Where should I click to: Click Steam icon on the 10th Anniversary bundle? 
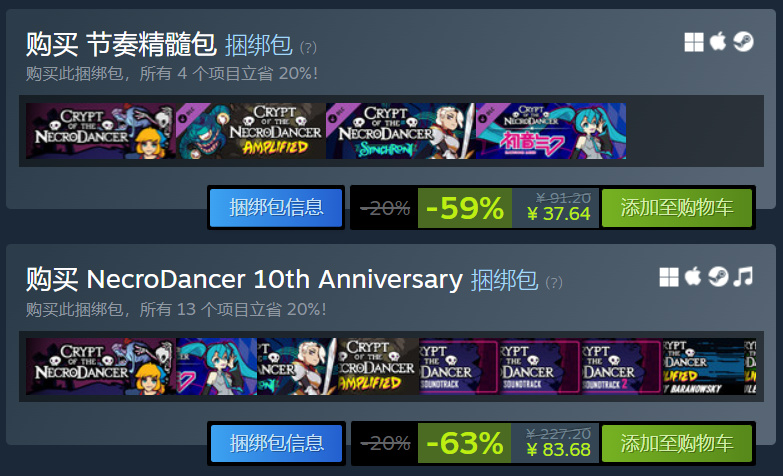point(718,277)
